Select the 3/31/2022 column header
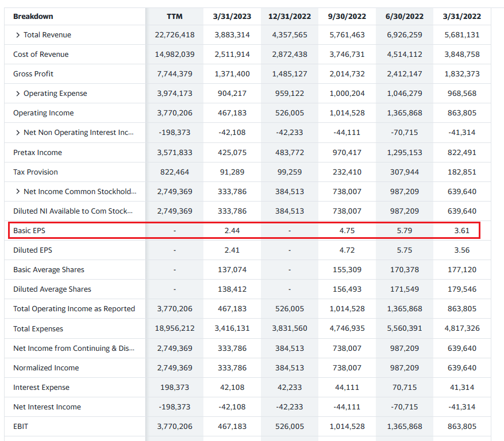Image resolution: width=504 pixels, height=441 pixels. tap(462, 17)
